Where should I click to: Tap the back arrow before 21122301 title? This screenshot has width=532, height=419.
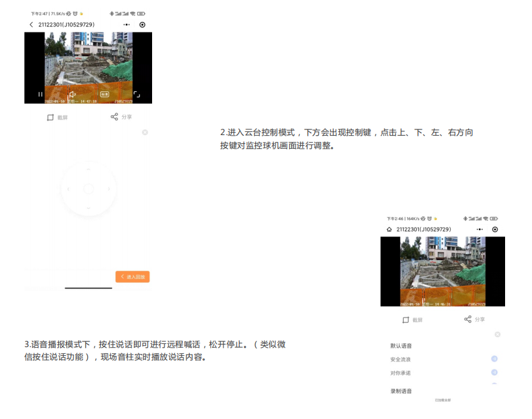coord(31,24)
